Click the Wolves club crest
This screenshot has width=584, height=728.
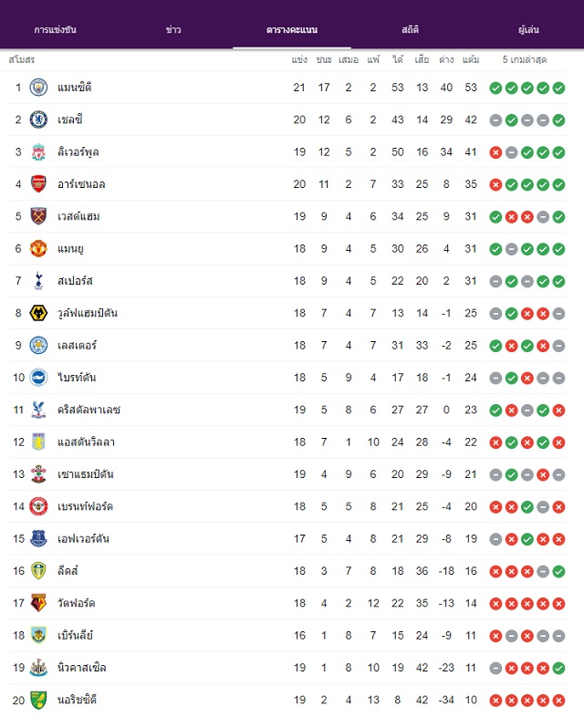click(x=38, y=313)
